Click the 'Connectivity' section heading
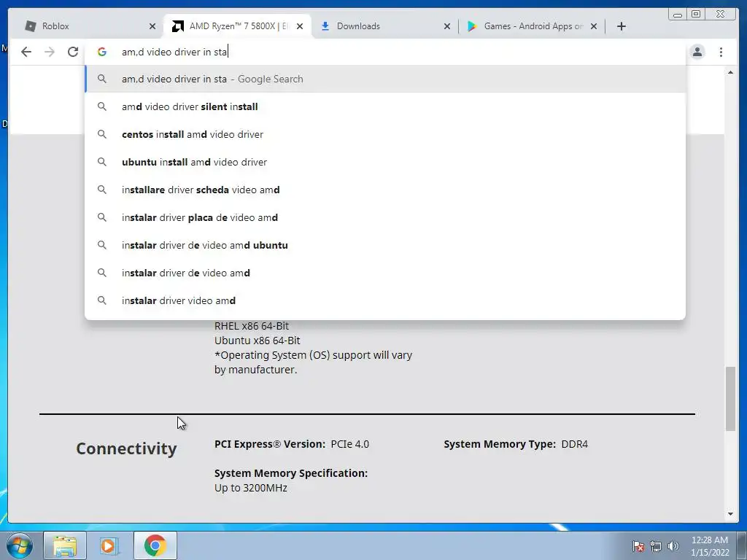Image resolution: width=747 pixels, height=560 pixels. point(126,448)
